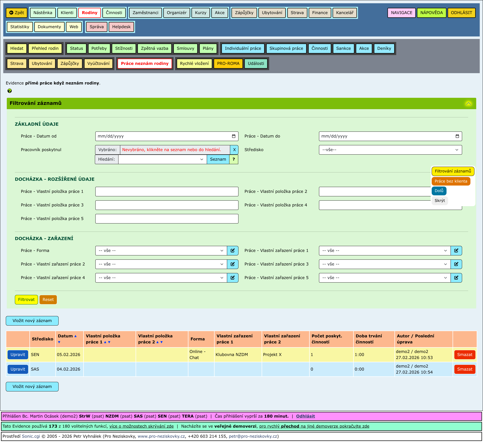Open the Středisko dropdown
Screen dimensions: 483x448
click(390, 150)
